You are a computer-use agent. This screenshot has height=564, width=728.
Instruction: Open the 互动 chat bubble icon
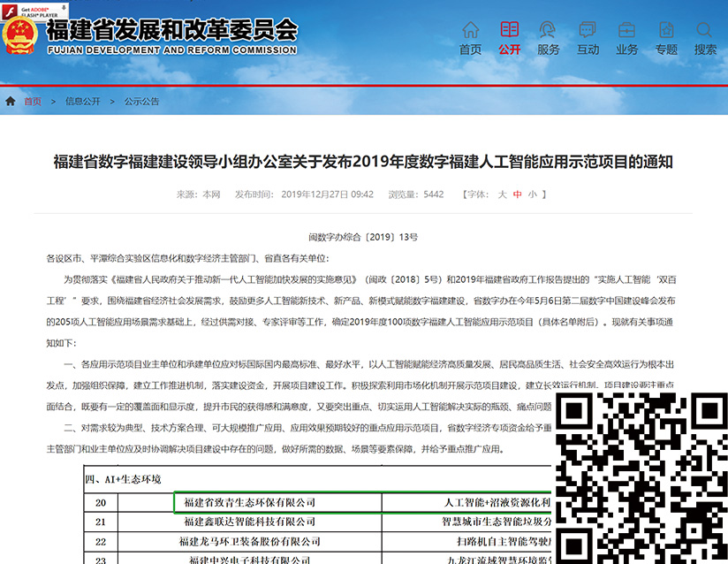click(x=588, y=32)
